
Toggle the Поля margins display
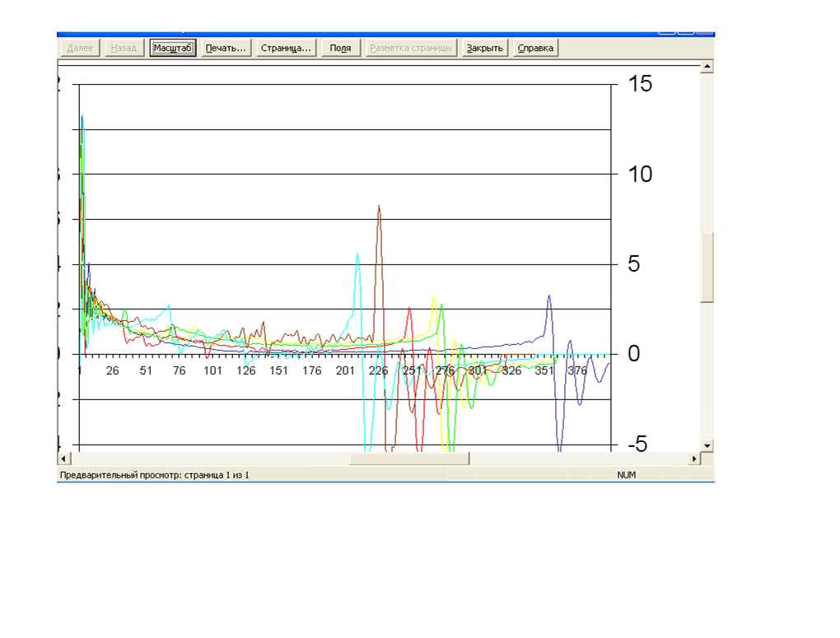[x=340, y=48]
